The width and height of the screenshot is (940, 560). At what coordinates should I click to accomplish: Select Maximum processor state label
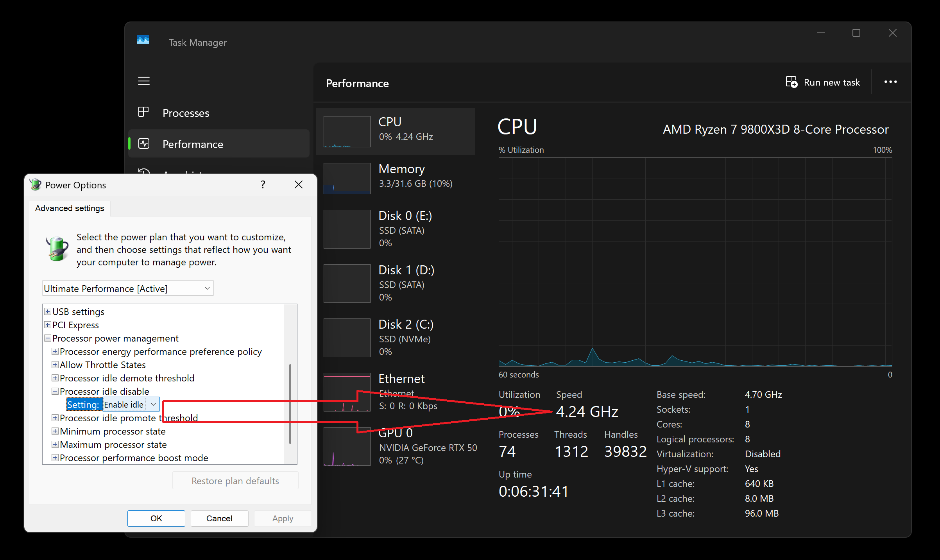coord(113,444)
